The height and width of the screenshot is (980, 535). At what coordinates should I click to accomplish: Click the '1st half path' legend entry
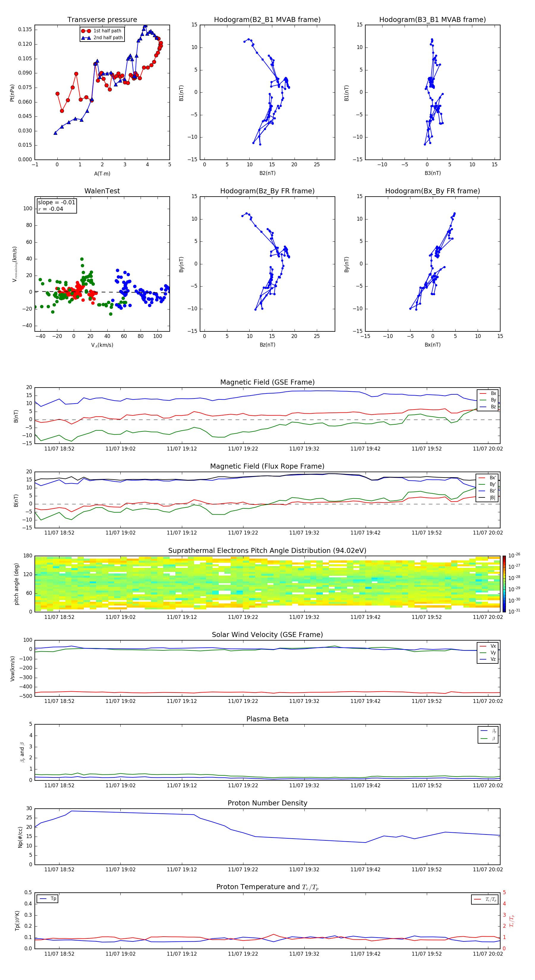tap(102, 31)
